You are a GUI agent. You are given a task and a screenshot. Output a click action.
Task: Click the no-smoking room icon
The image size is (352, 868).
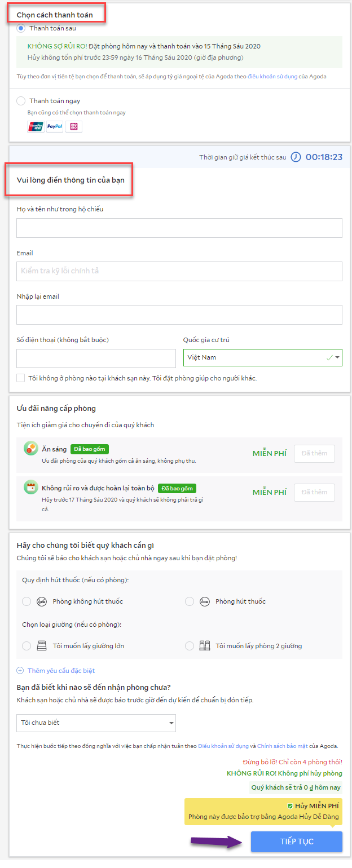point(42,601)
